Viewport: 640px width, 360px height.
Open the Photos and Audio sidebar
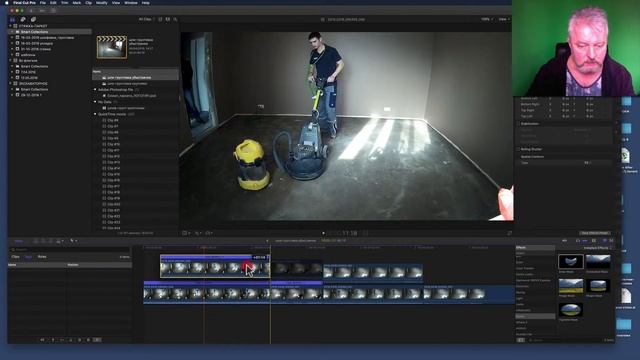coord(23,19)
